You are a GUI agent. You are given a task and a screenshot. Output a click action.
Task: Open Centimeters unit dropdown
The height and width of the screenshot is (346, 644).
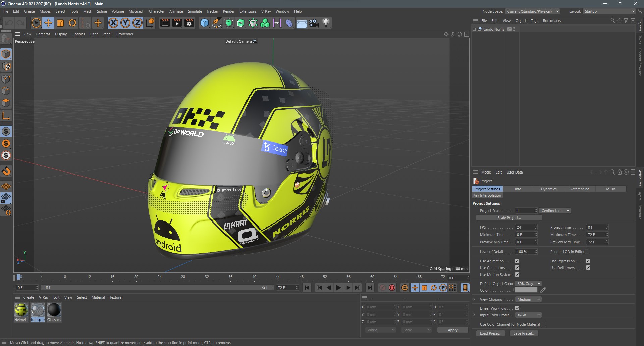point(555,211)
